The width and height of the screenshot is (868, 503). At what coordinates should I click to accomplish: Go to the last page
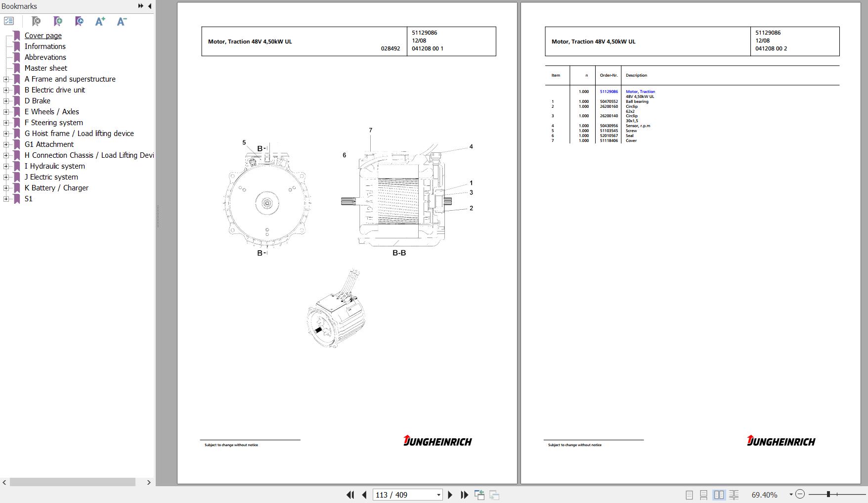point(464,495)
